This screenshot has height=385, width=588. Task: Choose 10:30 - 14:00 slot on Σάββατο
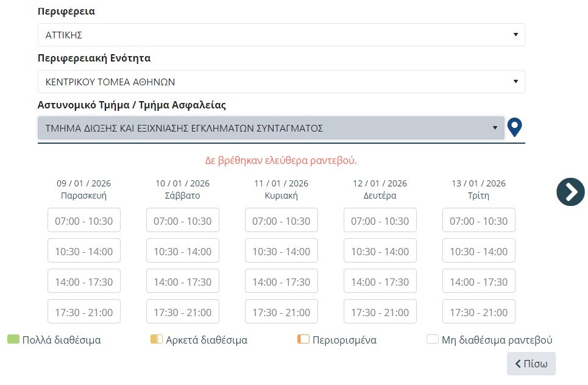[183, 251]
